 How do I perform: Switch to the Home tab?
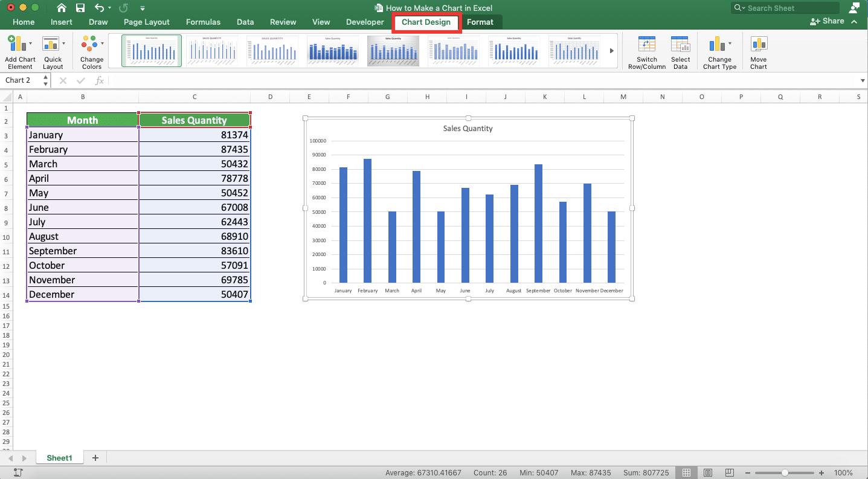(x=24, y=22)
